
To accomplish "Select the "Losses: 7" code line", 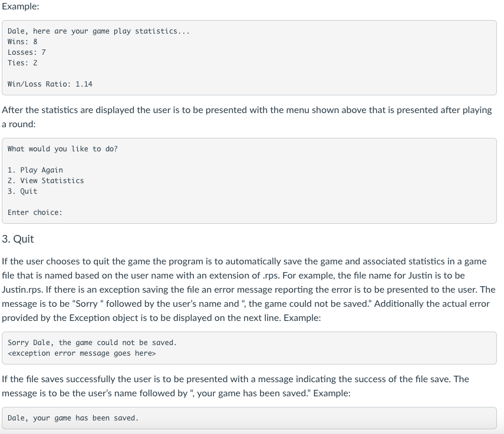I will (27, 52).
